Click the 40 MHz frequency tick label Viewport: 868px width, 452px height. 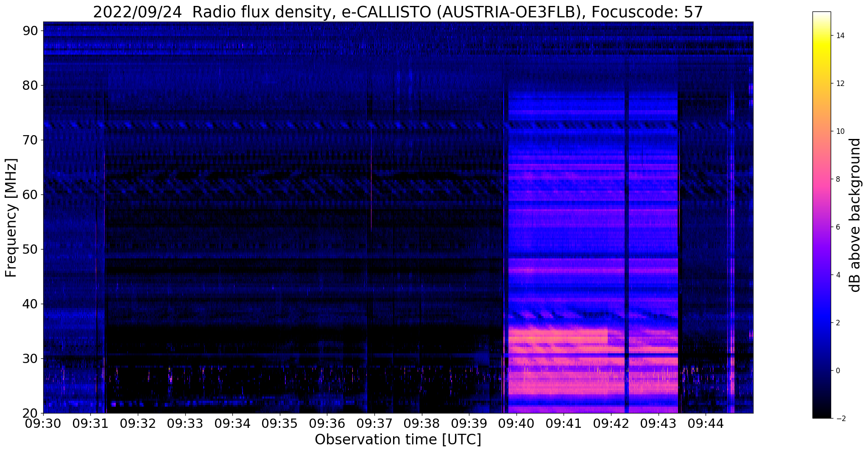(x=31, y=304)
